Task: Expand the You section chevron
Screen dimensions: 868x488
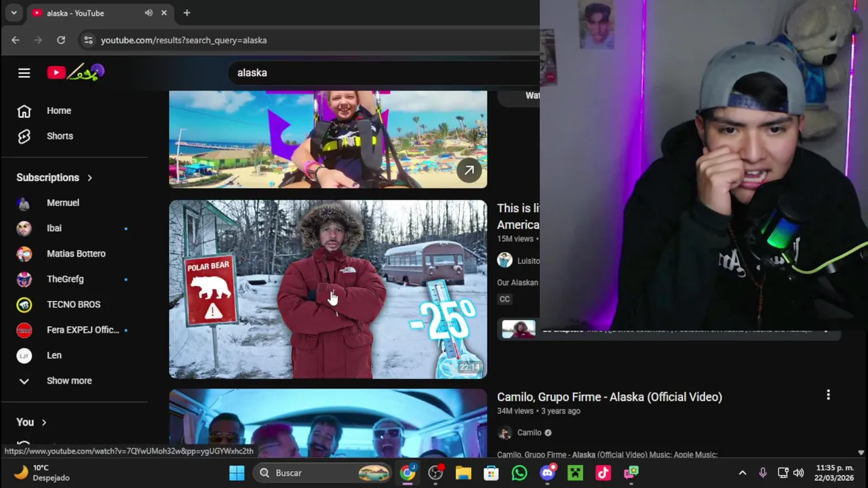Action: point(44,423)
